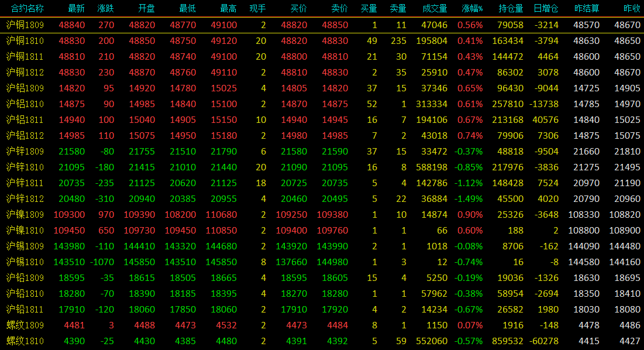Click 沪铝1810 volume value 313334
The image size is (644, 350).
point(432,104)
